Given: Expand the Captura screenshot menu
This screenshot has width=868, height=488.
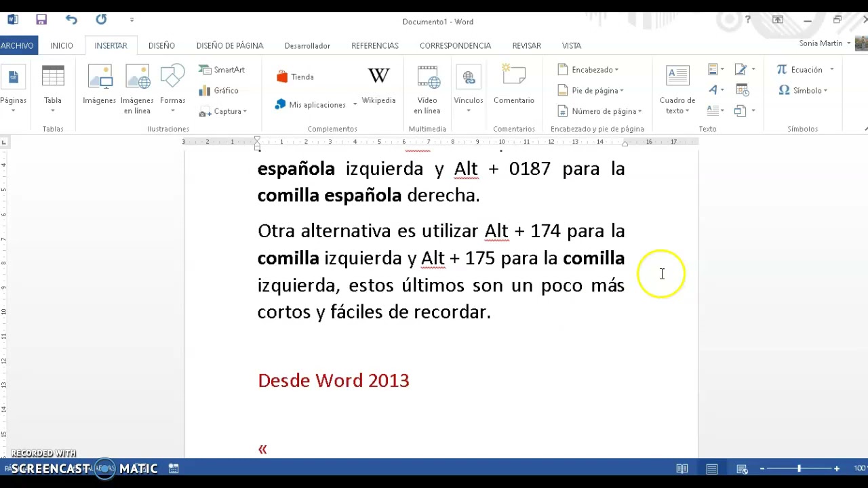Looking at the screenshot, I should click(x=223, y=111).
